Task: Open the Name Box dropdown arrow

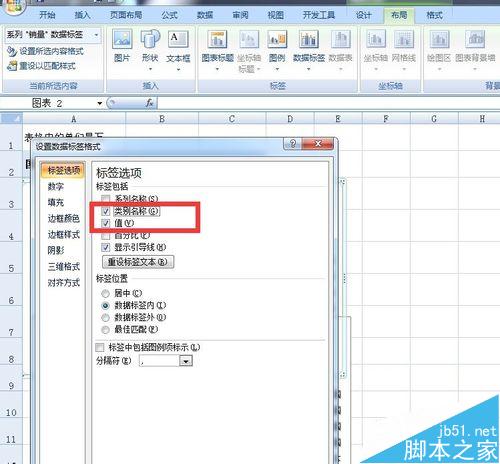Action: pyautogui.click(x=99, y=103)
